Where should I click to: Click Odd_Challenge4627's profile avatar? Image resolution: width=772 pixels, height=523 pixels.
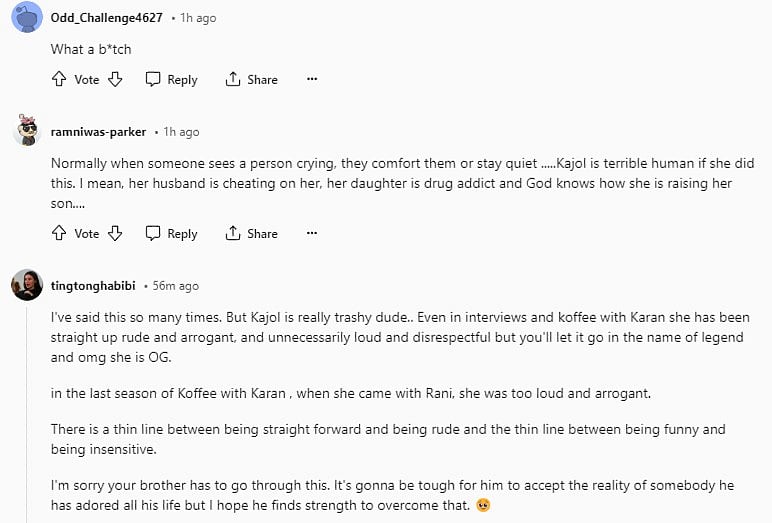27,18
